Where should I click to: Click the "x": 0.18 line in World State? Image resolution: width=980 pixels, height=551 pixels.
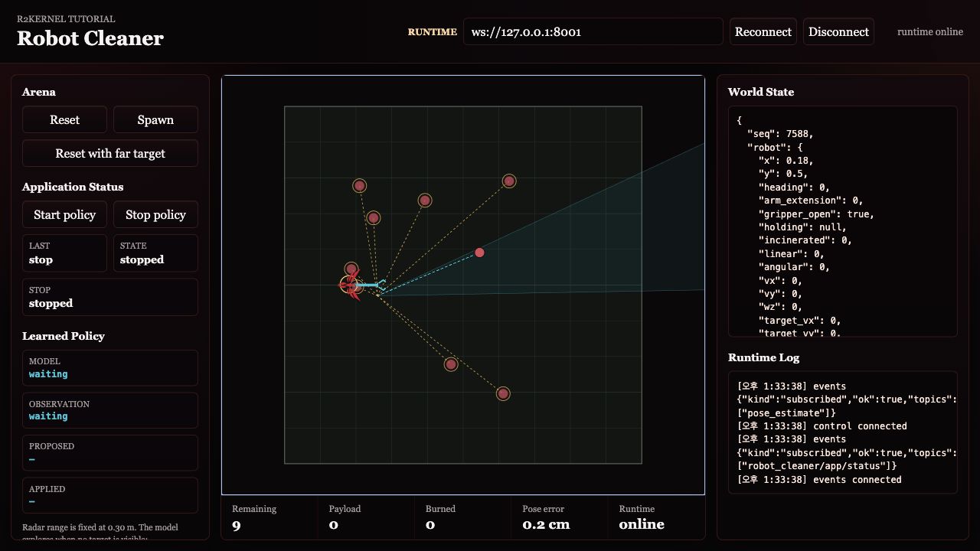coord(786,161)
